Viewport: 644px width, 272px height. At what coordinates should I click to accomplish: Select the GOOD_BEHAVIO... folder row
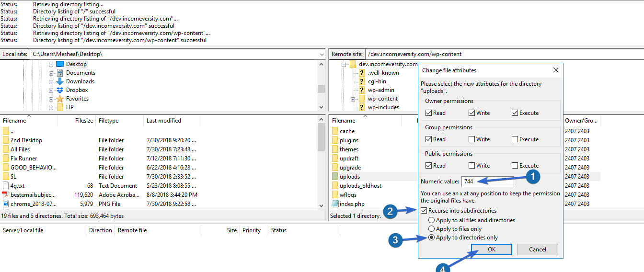(x=101, y=168)
